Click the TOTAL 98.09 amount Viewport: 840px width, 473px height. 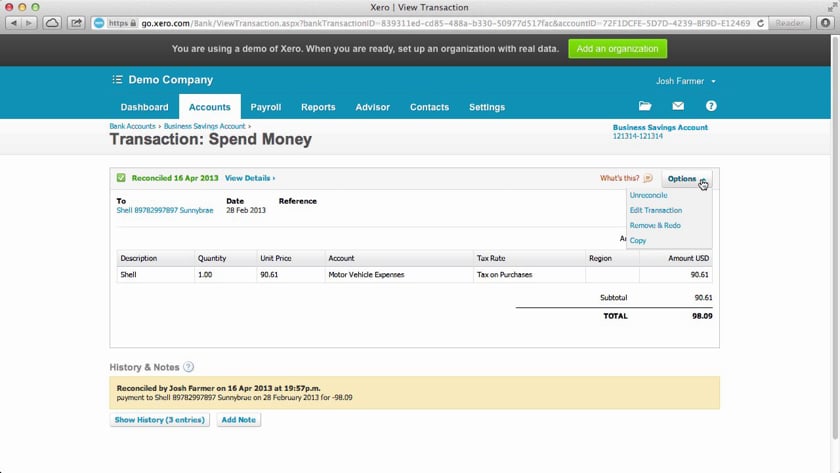702,316
